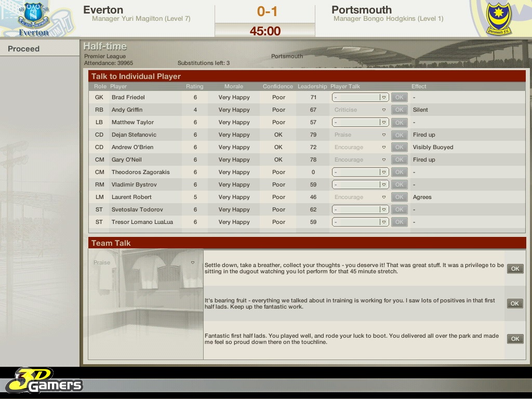Screen dimensions: 532x399
Task: Open Brad Friedel's player talk dropdown
Action: 360,97
